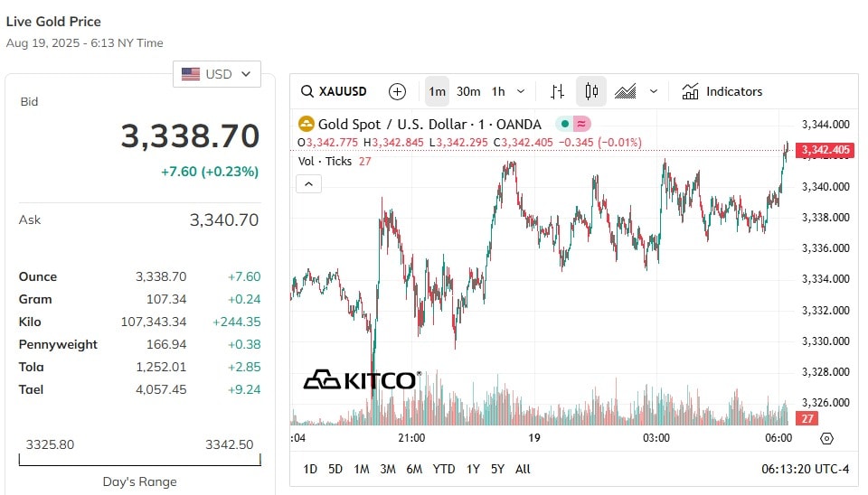Select the 5D date range
This screenshot has height=495, width=868.
[335, 469]
